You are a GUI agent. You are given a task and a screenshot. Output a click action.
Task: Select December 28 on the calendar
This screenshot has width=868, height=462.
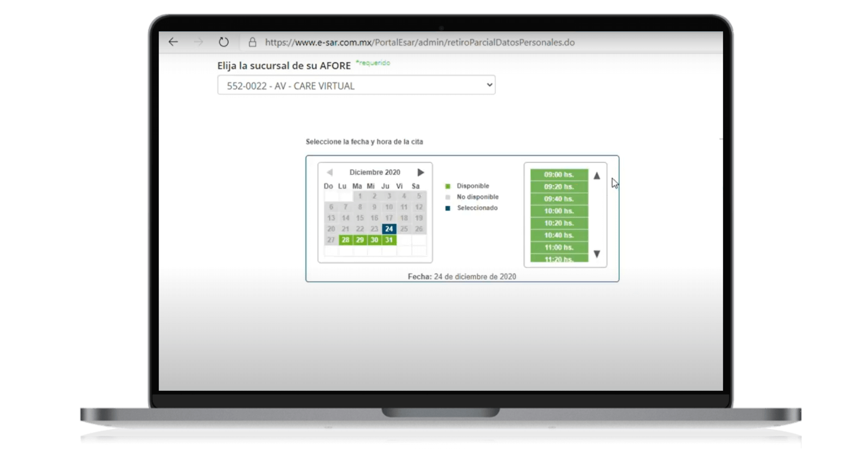click(345, 240)
